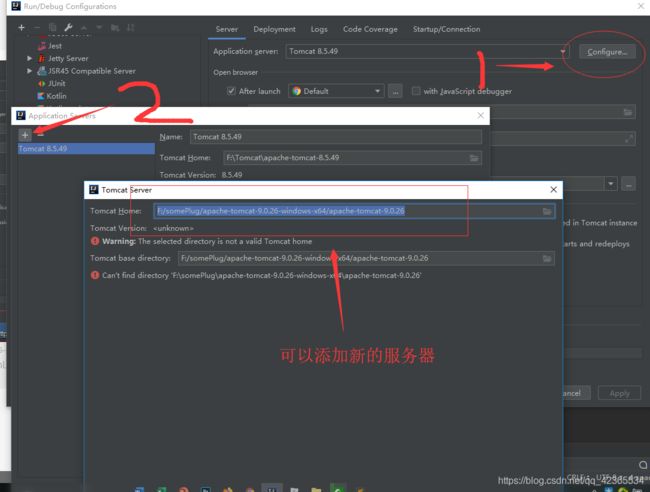The image size is (650, 492).
Task: Click Apply button in Run/Debug Configurations
Action: (x=619, y=393)
